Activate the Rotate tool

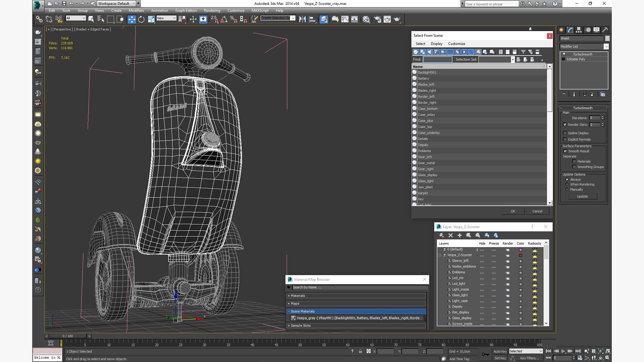click(141, 19)
